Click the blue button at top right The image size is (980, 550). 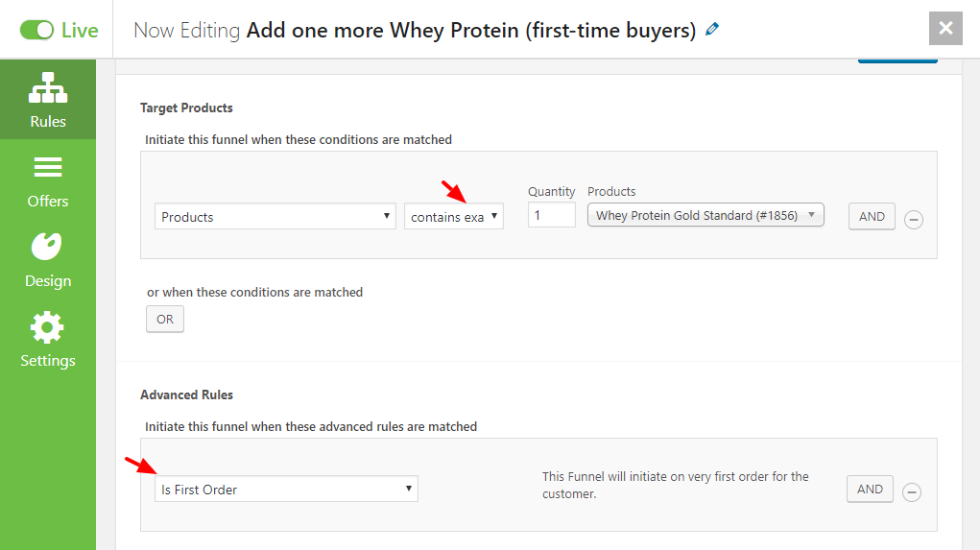coord(897,60)
